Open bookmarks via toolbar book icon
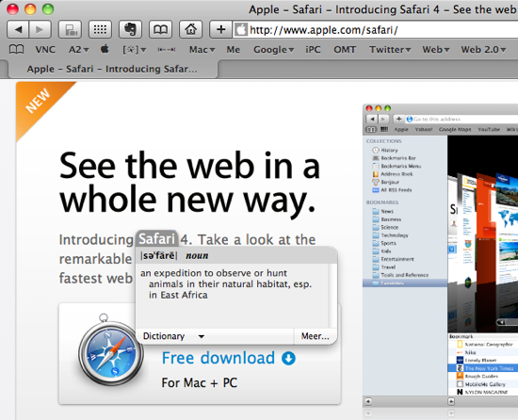Image resolution: width=518 pixels, height=420 pixels. click(160, 30)
